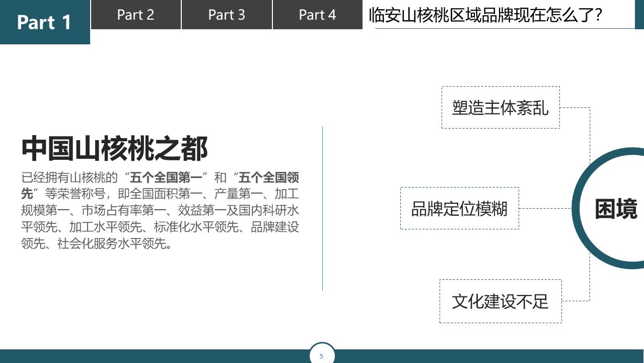Screen dimensions: 644x363
Task: Select the vertical divider line beside the paragraph
Action: pos(322,207)
